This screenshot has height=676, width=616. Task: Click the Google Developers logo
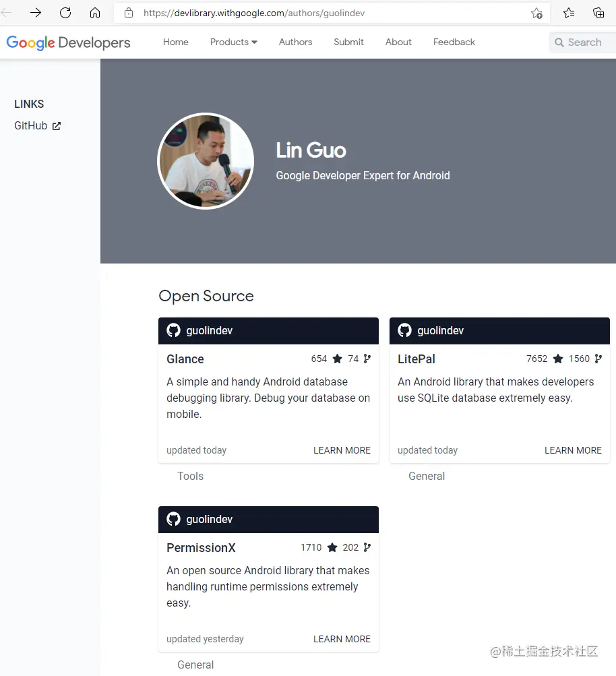tap(68, 42)
